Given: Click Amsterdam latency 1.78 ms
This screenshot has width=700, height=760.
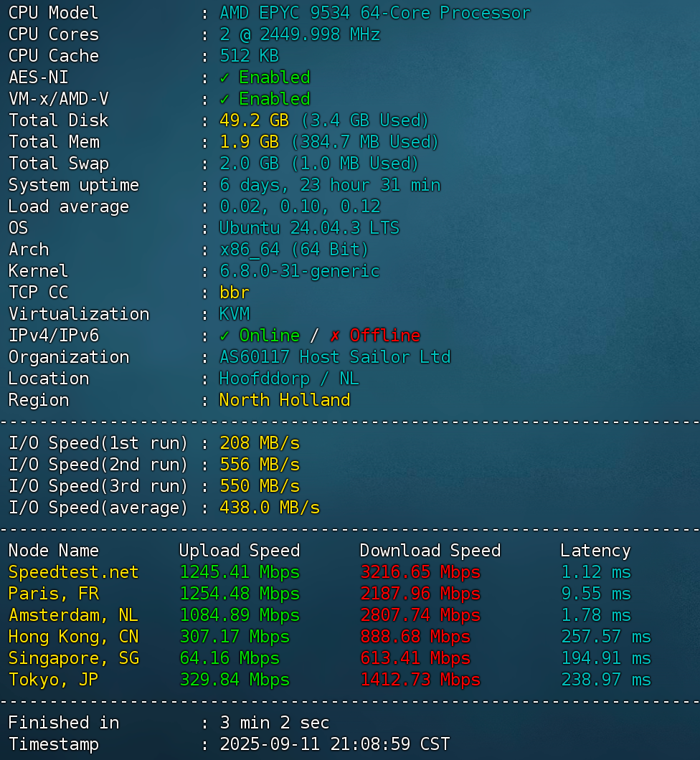Looking at the screenshot, I should point(595,615).
